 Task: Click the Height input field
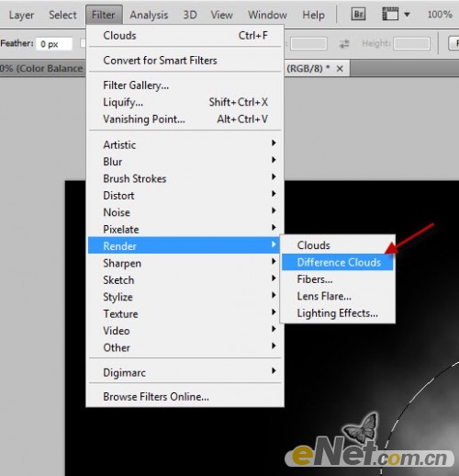(x=411, y=44)
